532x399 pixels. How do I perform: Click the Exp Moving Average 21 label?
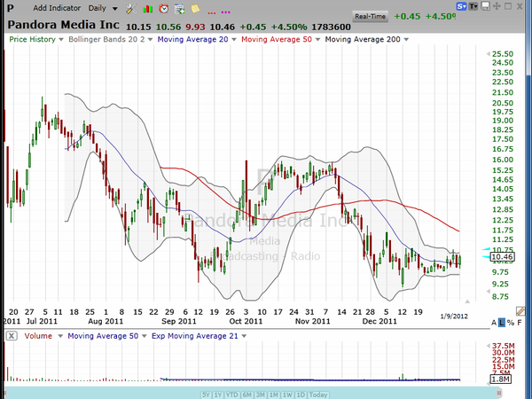click(x=195, y=336)
